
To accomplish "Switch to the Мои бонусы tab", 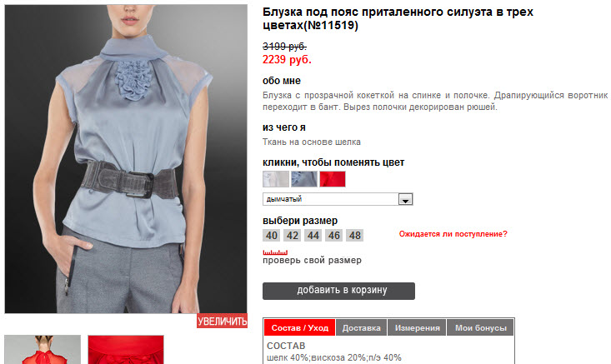I will click(x=480, y=328).
